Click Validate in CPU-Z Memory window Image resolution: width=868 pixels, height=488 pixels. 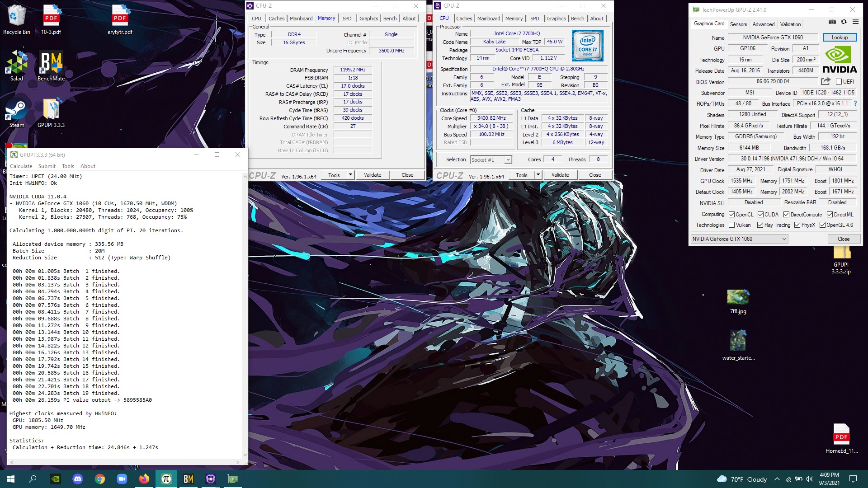pos(373,175)
